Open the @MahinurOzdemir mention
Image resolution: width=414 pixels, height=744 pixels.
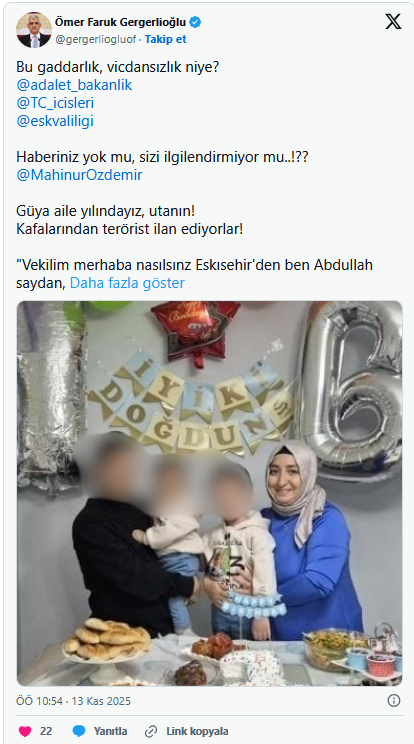tap(79, 175)
